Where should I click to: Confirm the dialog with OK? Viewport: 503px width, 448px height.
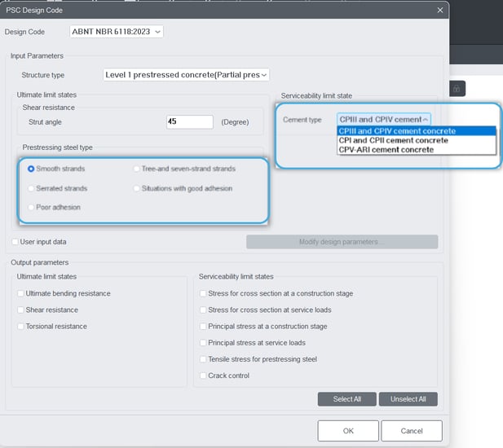pos(348,431)
